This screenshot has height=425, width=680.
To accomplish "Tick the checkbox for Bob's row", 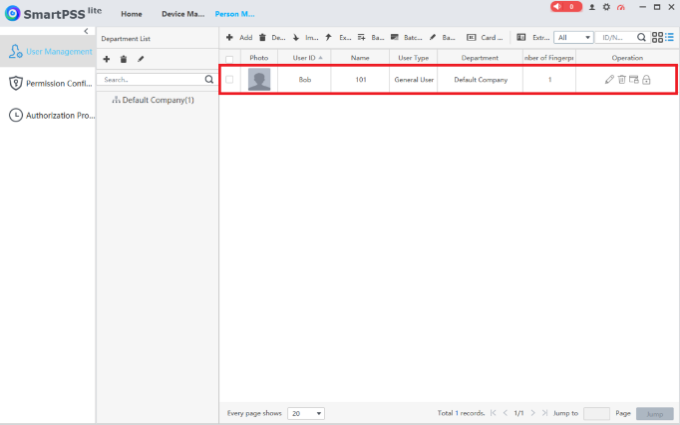I will coord(229,80).
